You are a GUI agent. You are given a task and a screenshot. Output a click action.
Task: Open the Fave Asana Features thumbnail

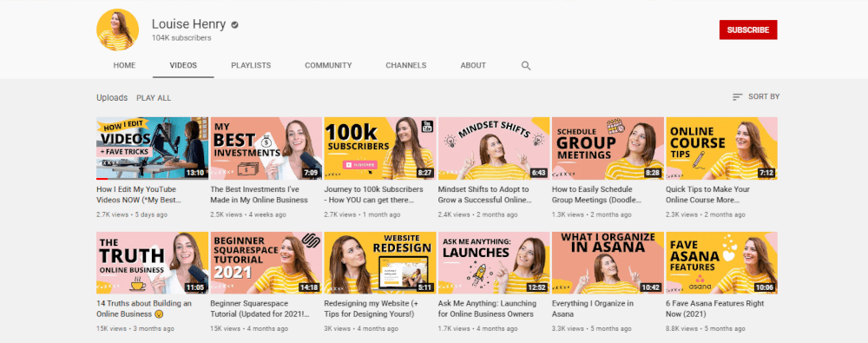click(x=722, y=262)
